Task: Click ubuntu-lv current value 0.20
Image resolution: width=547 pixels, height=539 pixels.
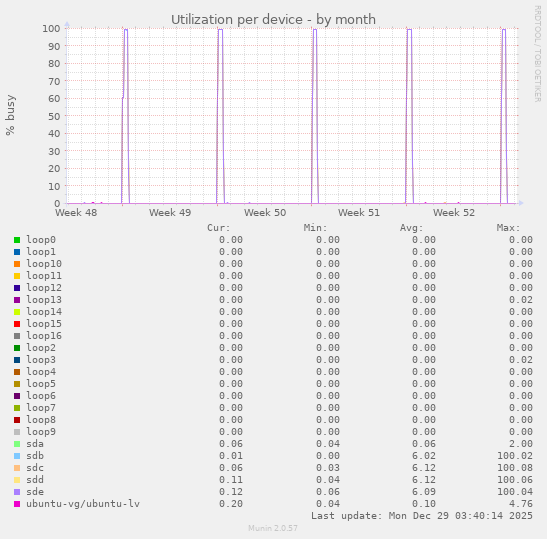Action: coord(231,504)
